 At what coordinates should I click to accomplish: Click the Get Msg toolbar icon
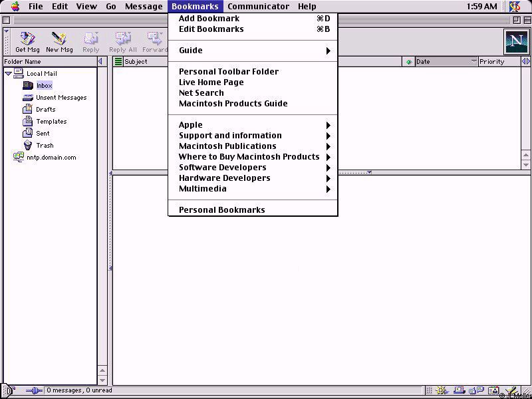click(27, 41)
